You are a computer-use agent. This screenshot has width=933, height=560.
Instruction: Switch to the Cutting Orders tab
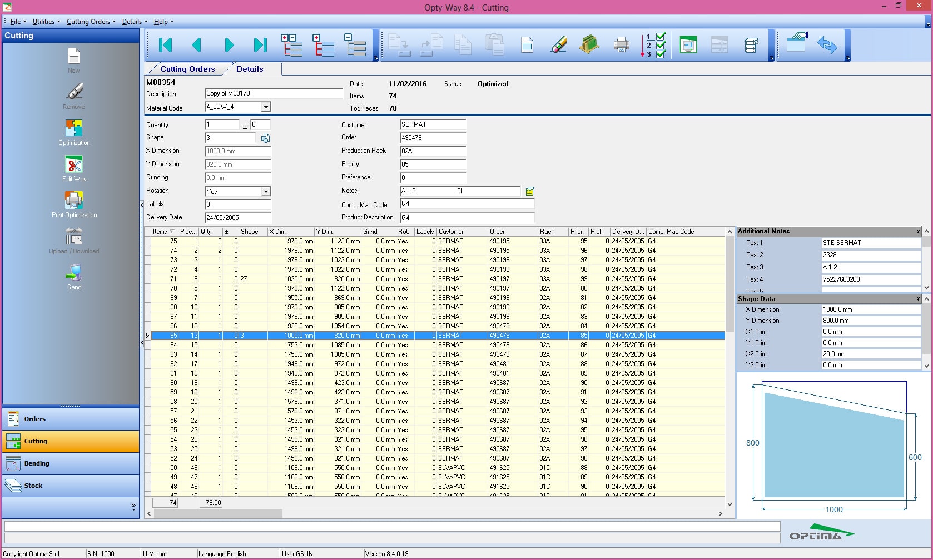click(x=187, y=69)
